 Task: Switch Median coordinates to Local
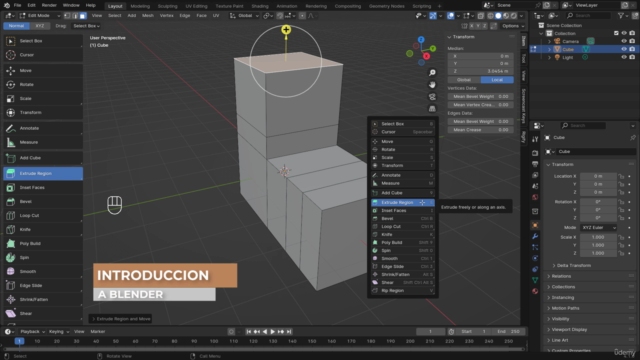[x=497, y=80]
